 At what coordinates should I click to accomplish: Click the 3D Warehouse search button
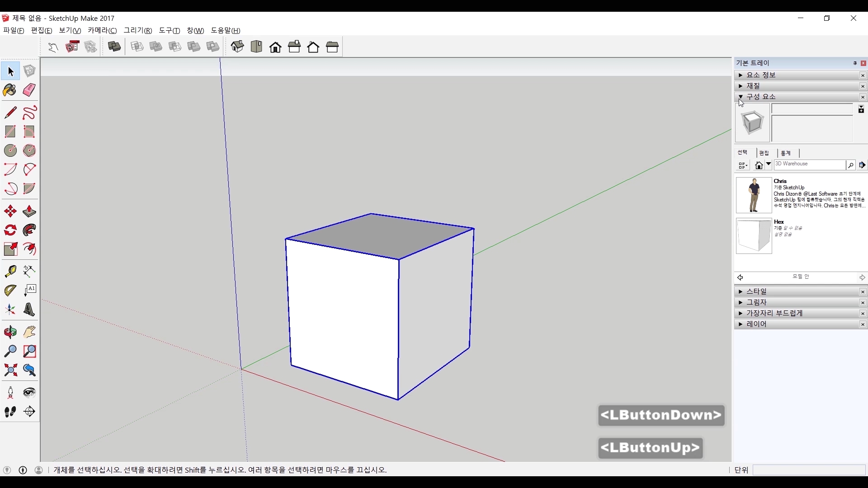(850, 165)
